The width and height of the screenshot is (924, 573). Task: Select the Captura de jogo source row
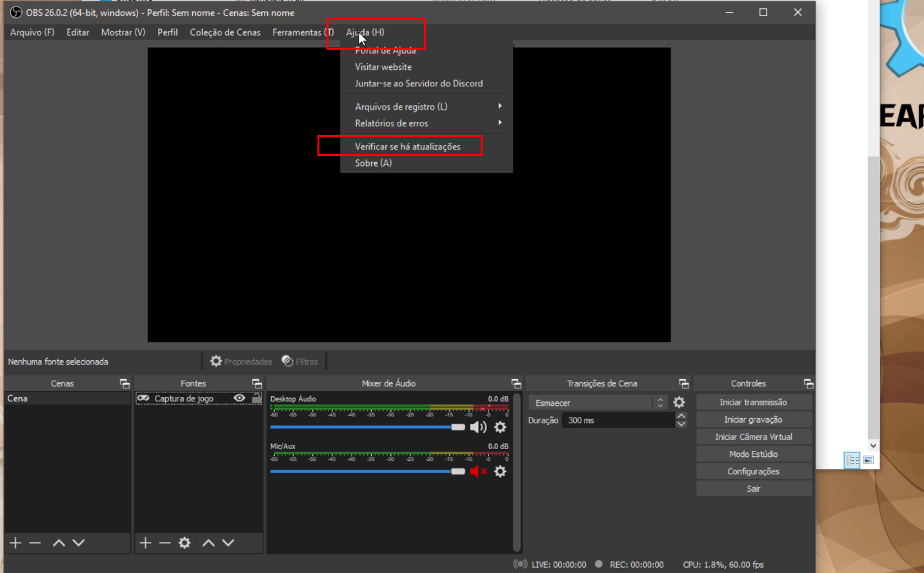(x=199, y=399)
